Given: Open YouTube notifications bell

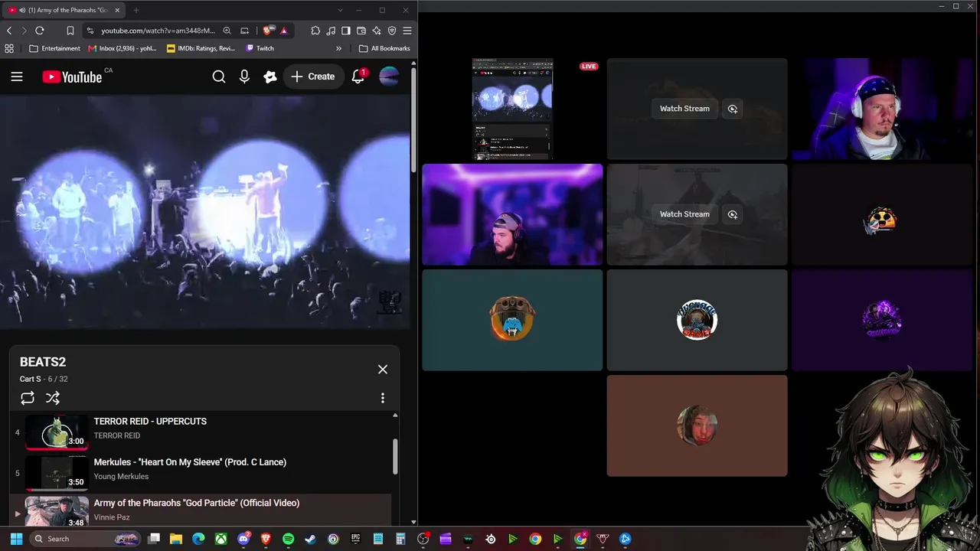Looking at the screenshot, I should pyautogui.click(x=358, y=77).
